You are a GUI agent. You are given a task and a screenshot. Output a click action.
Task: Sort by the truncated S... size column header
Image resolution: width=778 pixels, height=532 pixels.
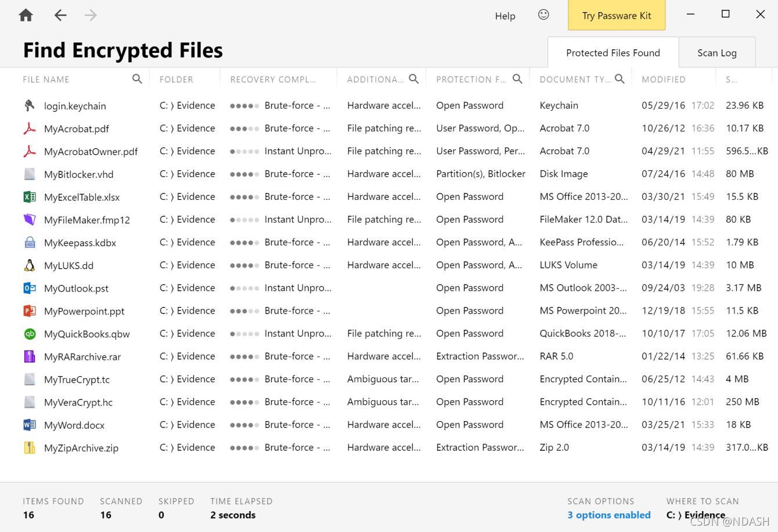(x=731, y=79)
